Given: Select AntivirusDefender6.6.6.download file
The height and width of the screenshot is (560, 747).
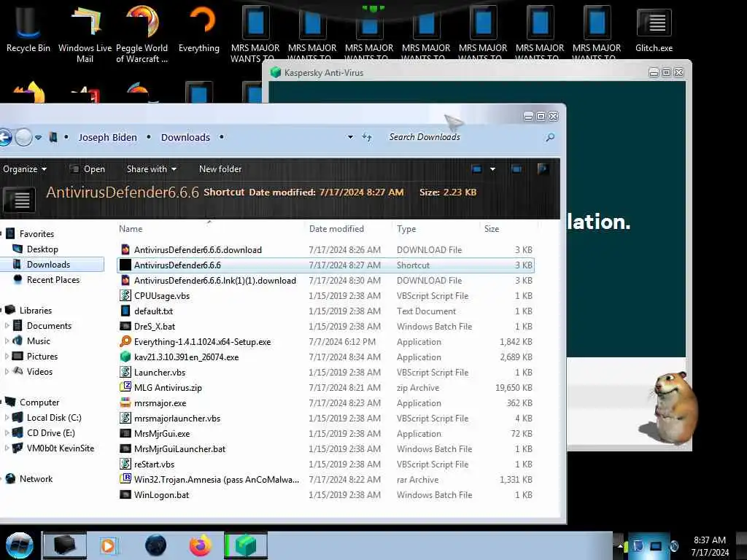Looking at the screenshot, I should [198, 249].
